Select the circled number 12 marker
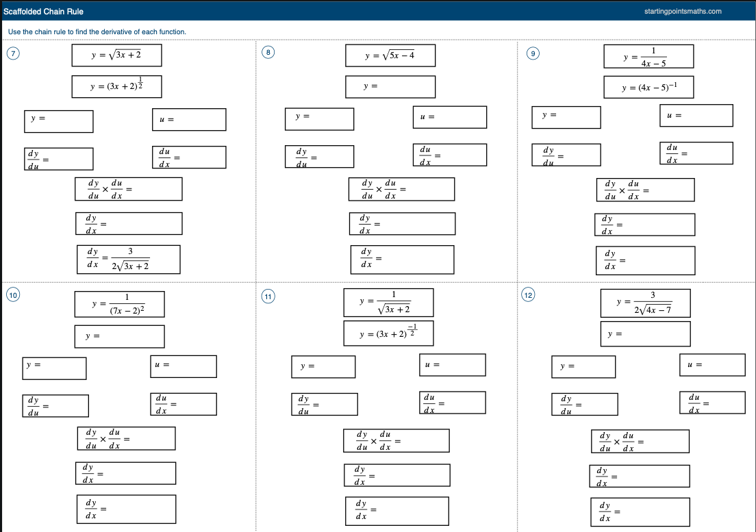 pyautogui.click(x=528, y=295)
